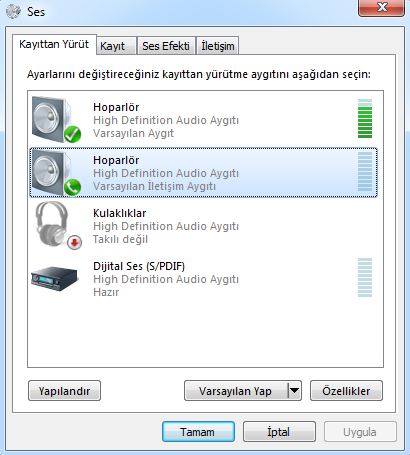Viewport: 410px width, 455px height.
Task: Select the Kulaklıklar headphones icon
Action: [x=53, y=224]
